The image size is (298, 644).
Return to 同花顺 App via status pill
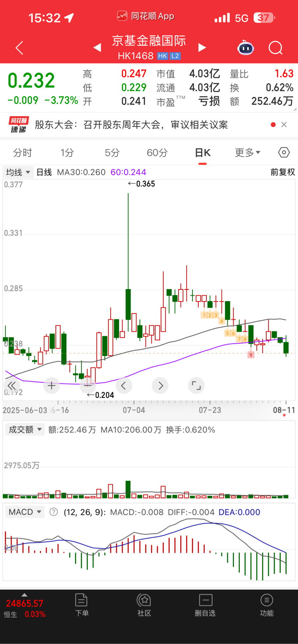(146, 16)
